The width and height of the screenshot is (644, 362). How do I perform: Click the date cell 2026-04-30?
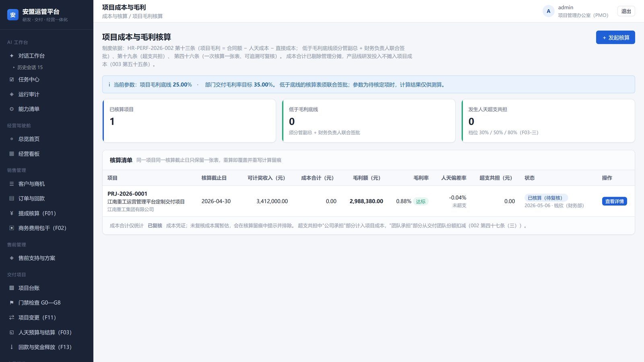216,201
